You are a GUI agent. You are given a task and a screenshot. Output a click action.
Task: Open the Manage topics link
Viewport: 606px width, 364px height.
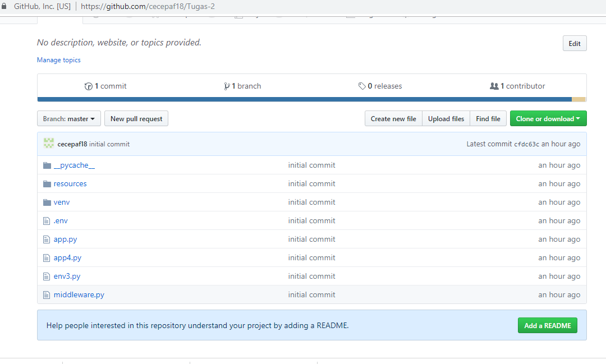59,60
